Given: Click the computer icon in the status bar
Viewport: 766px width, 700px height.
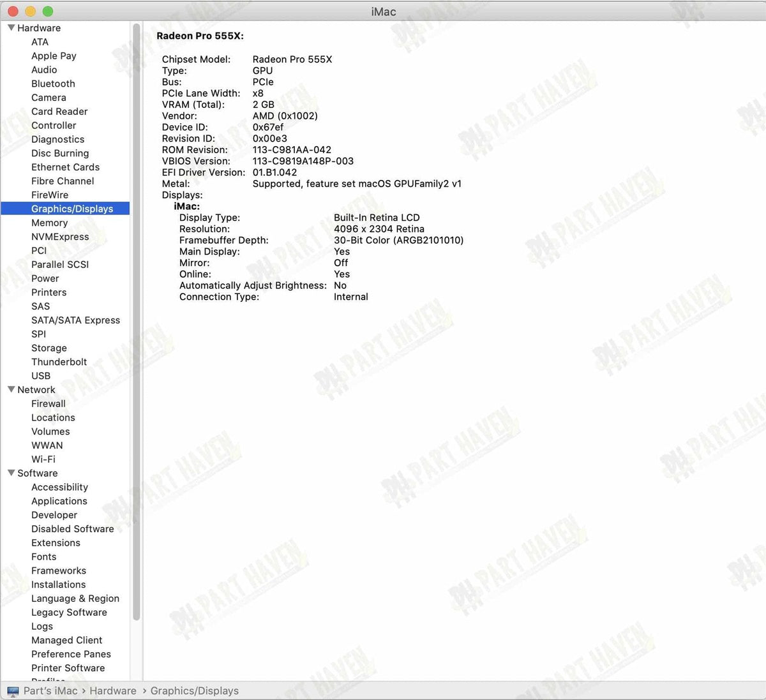Looking at the screenshot, I should [x=13, y=690].
